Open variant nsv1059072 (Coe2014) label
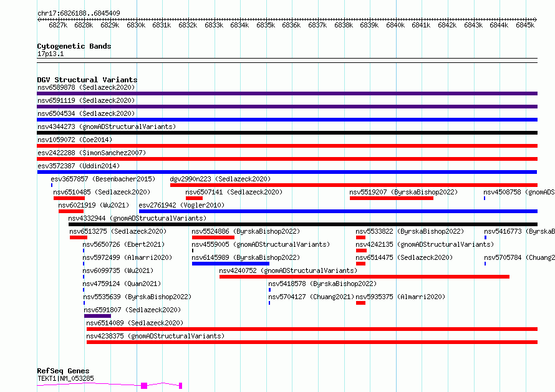555x392 pixels. coord(75,140)
